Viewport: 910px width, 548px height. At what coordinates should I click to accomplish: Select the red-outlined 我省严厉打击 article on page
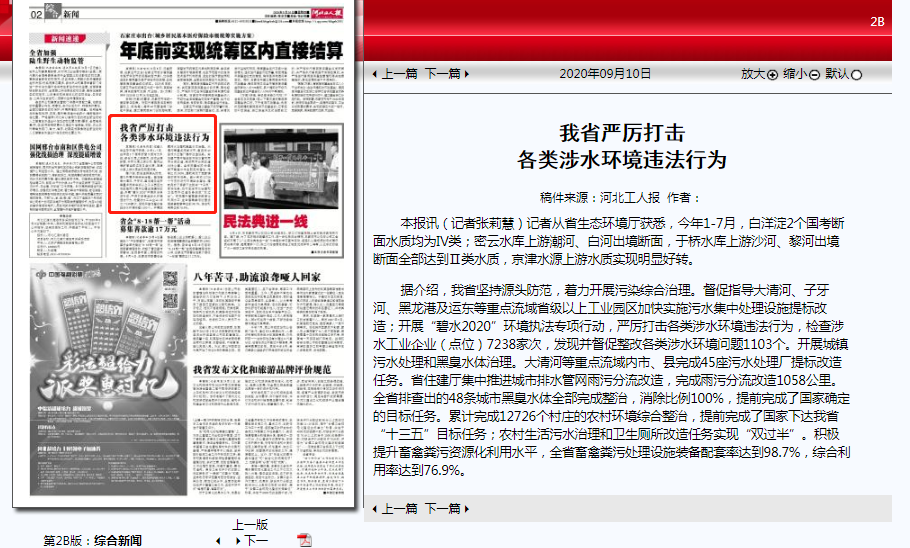point(162,162)
